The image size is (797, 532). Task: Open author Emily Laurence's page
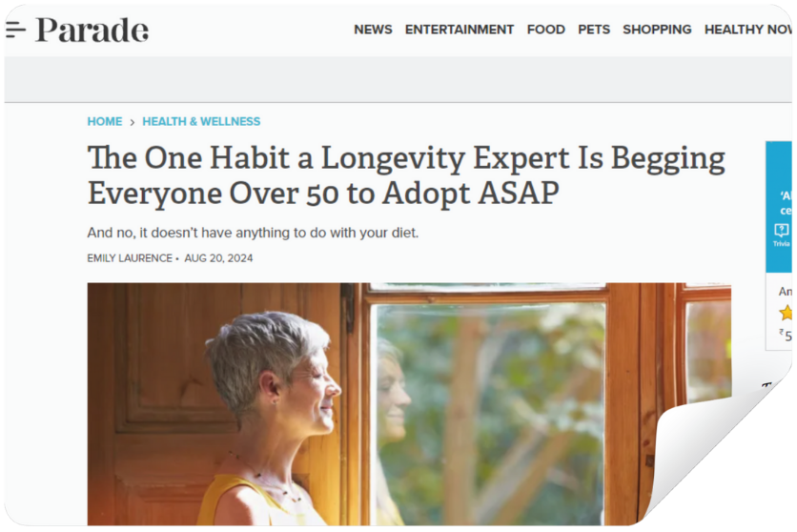(130, 258)
